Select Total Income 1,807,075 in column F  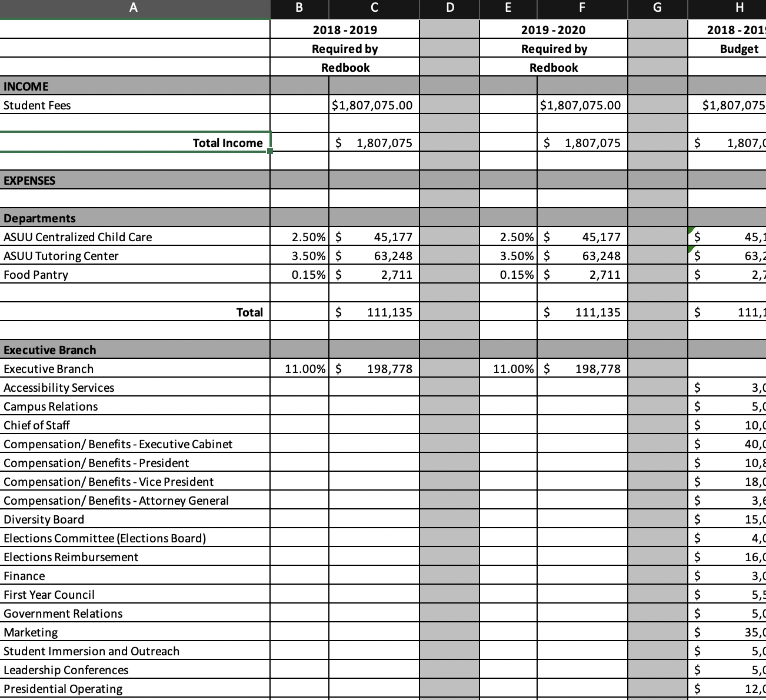point(582,142)
